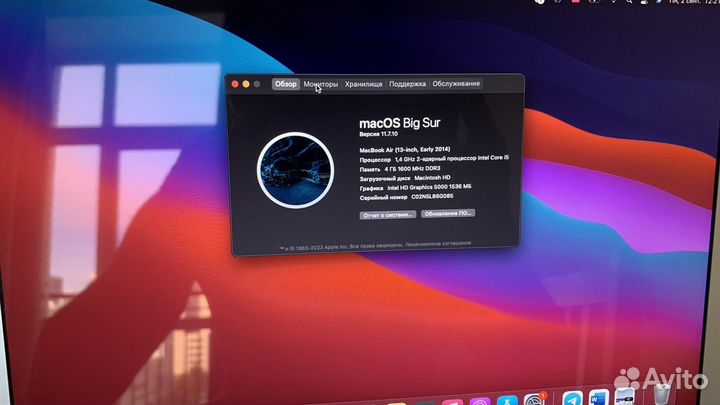Click the Отчет о системе button
Viewport: 720px width, 405px height.
coord(388,215)
